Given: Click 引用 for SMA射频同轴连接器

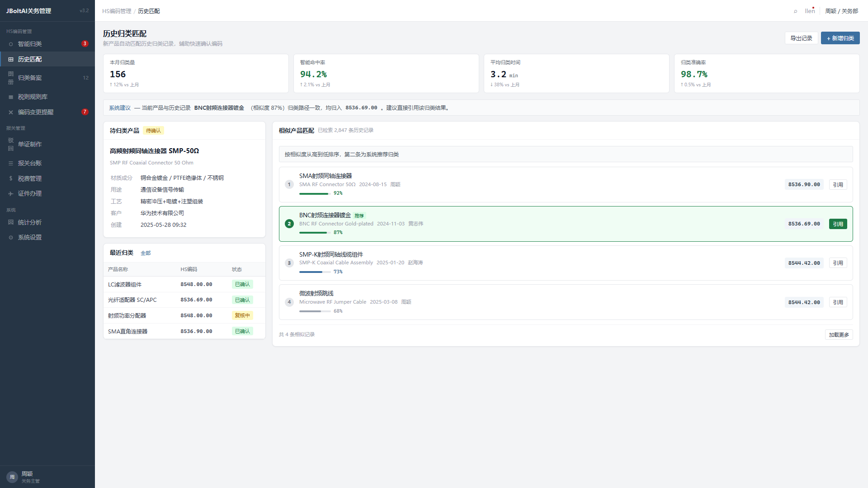Looking at the screenshot, I should point(838,184).
